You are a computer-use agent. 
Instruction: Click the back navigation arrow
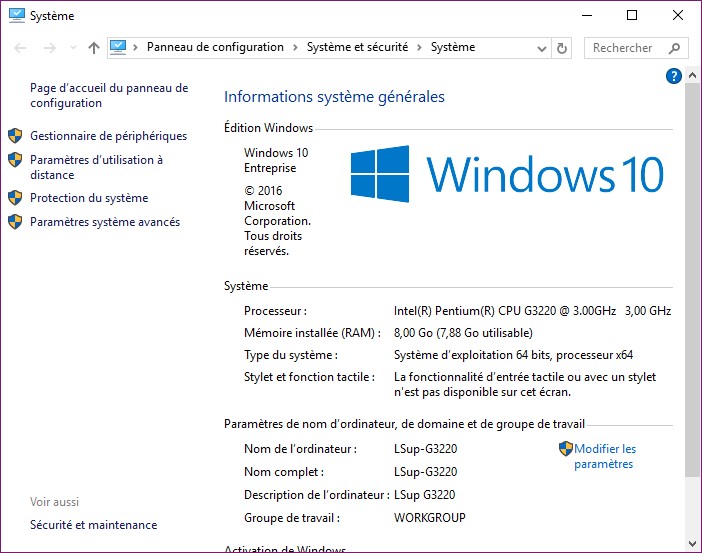pyautogui.click(x=20, y=47)
